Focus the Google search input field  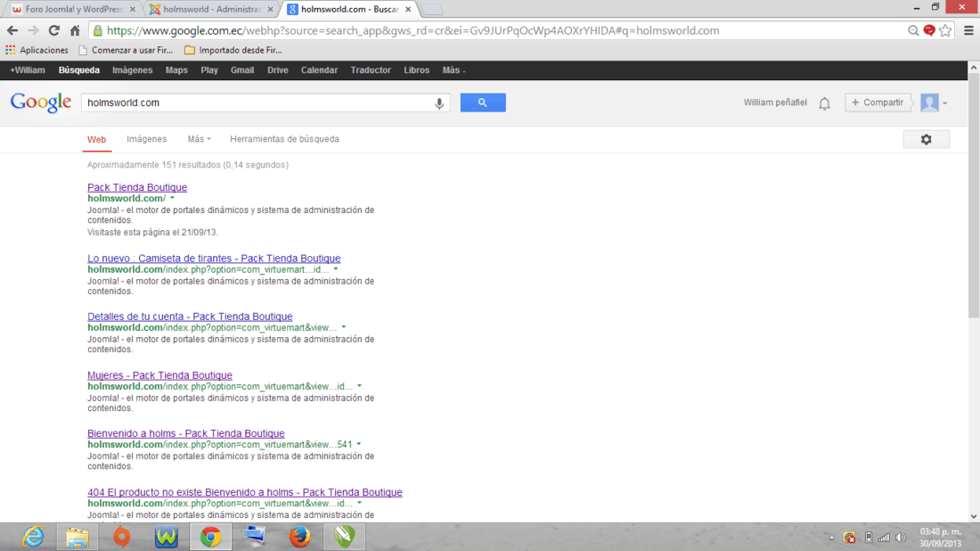click(257, 103)
